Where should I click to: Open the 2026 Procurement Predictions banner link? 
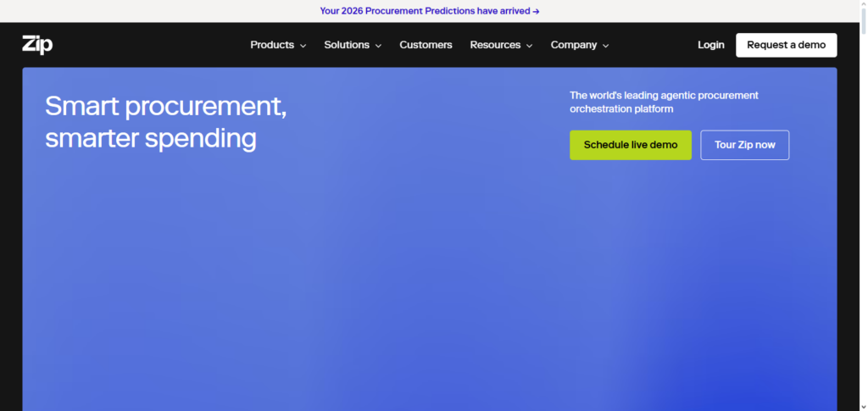point(424,11)
